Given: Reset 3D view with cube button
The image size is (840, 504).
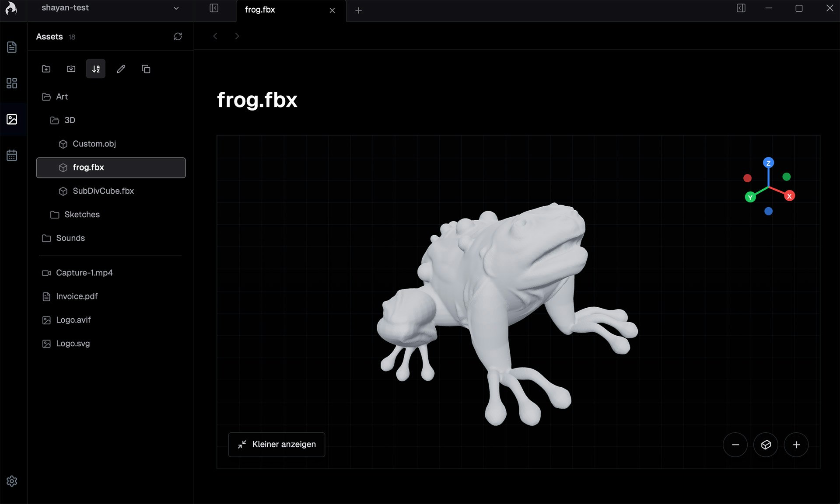Looking at the screenshot, I should pos(766,445).
